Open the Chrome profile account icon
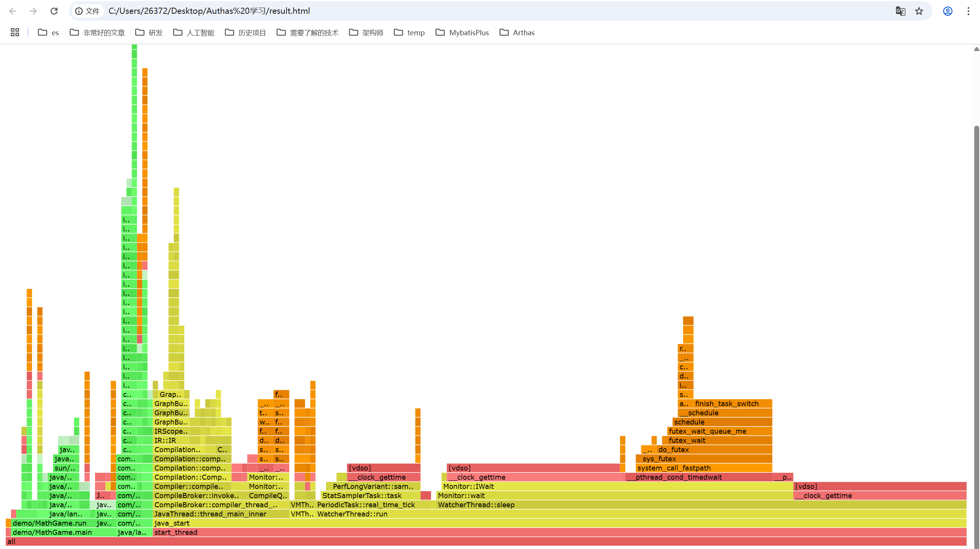The width and height of the screenshot is (980, 549). [x=947, y=11]
